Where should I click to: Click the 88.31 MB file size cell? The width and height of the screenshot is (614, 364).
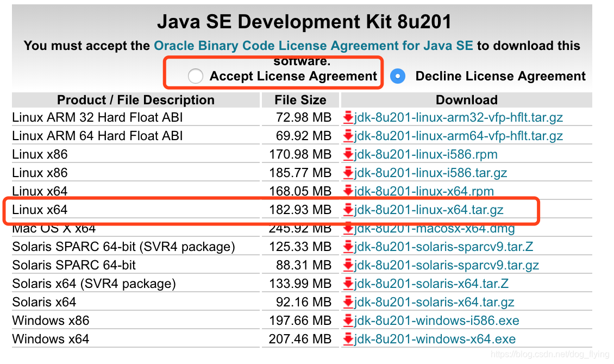[x=304, y=265]
